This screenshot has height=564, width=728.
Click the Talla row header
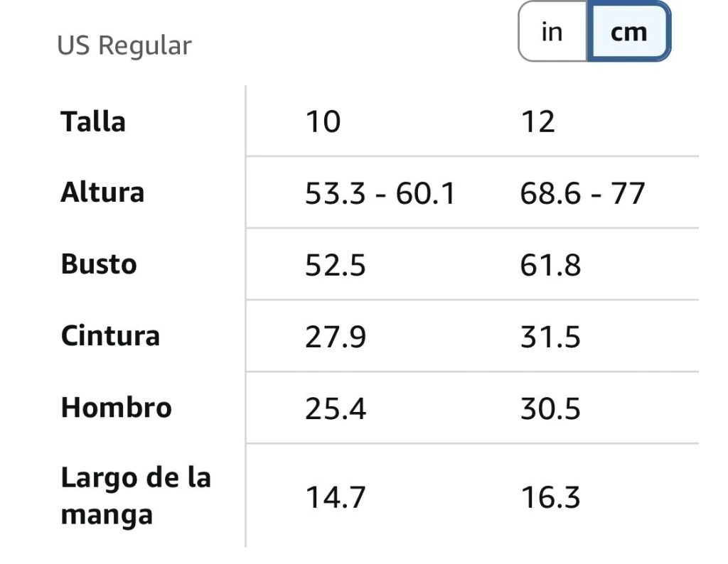[93, 121]
